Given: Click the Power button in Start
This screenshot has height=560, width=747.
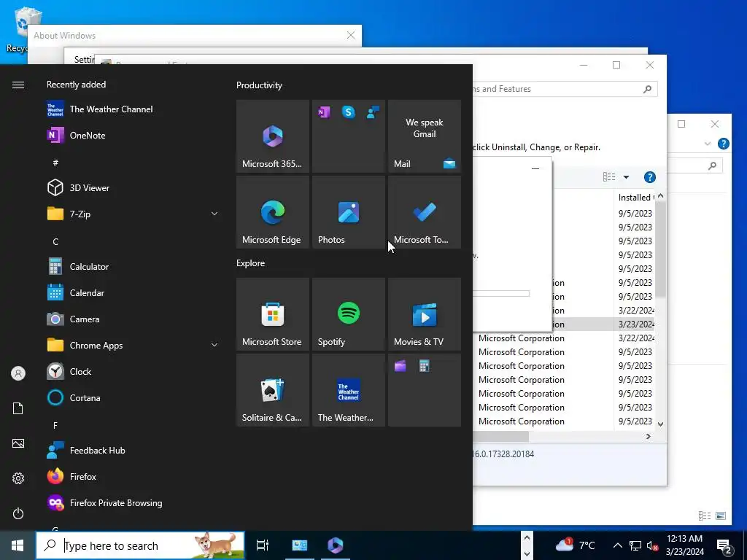Looking at the screenshot, I should 18,513.
